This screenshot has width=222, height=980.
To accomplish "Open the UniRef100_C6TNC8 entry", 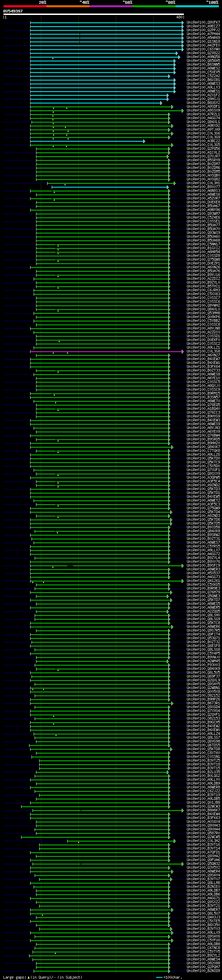I will click(x=203, y=948).
